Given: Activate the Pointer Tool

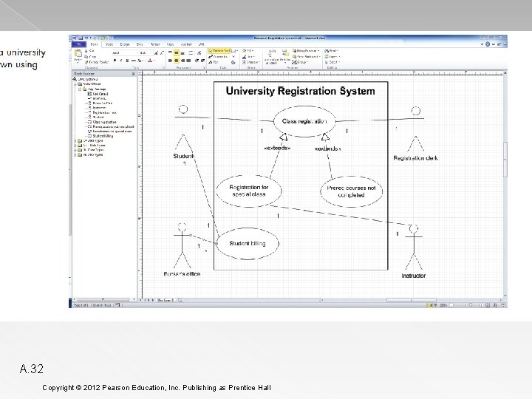Looking at the screenshot, I should pos(219,50).
